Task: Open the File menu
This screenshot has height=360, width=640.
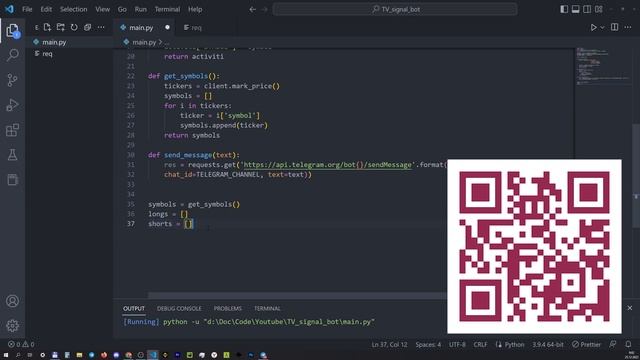Action: (x=27, y=9)
